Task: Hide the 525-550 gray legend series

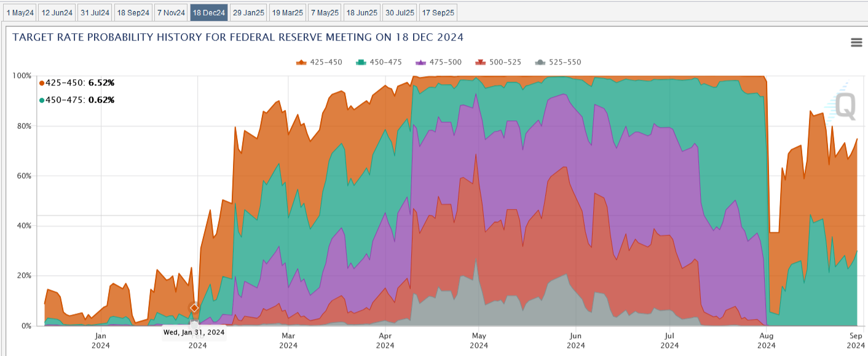Action: (x=558, y=62)
